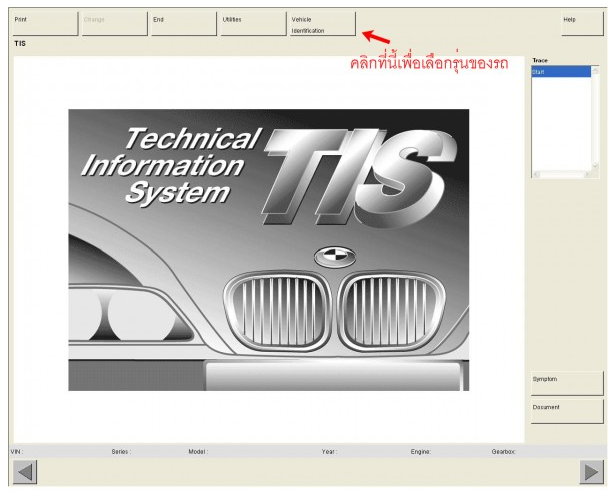Viewport: 614px width, 494px height.
Task: Select the Start entry in the Trace list
Action: (x=560, y=72)
